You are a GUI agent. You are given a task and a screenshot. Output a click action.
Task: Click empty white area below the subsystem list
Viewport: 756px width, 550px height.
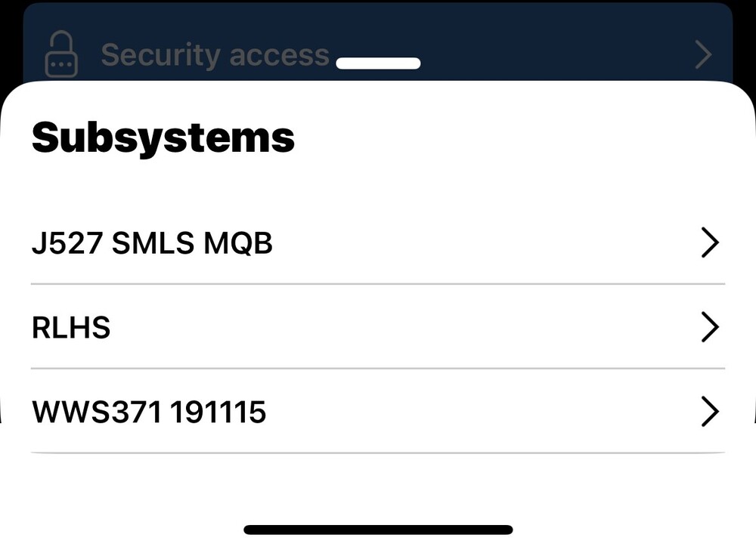[x=378, y=487]
